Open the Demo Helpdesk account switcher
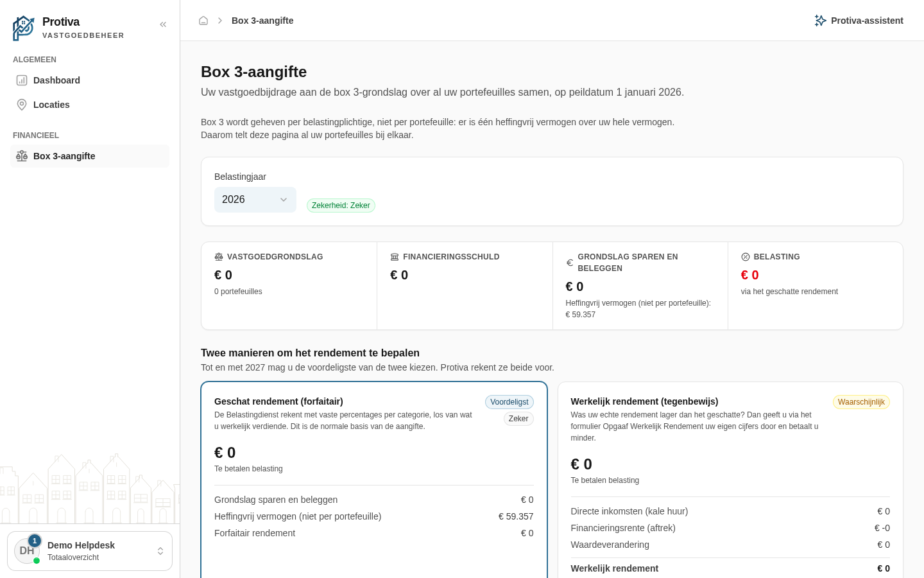The width and height of the screenshot is (924, 578). click(90, 551)
